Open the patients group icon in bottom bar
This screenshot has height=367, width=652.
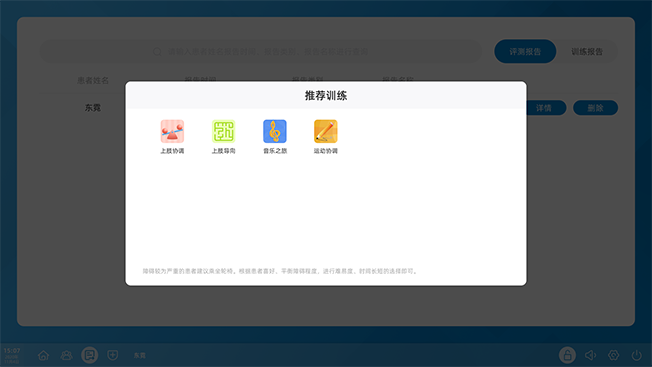tap(66, 355)
